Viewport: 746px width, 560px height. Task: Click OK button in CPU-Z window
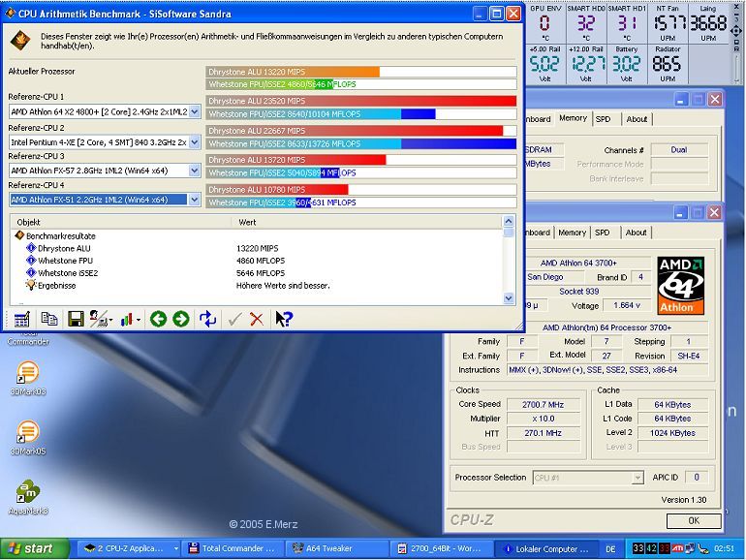[x=694, y=520]
